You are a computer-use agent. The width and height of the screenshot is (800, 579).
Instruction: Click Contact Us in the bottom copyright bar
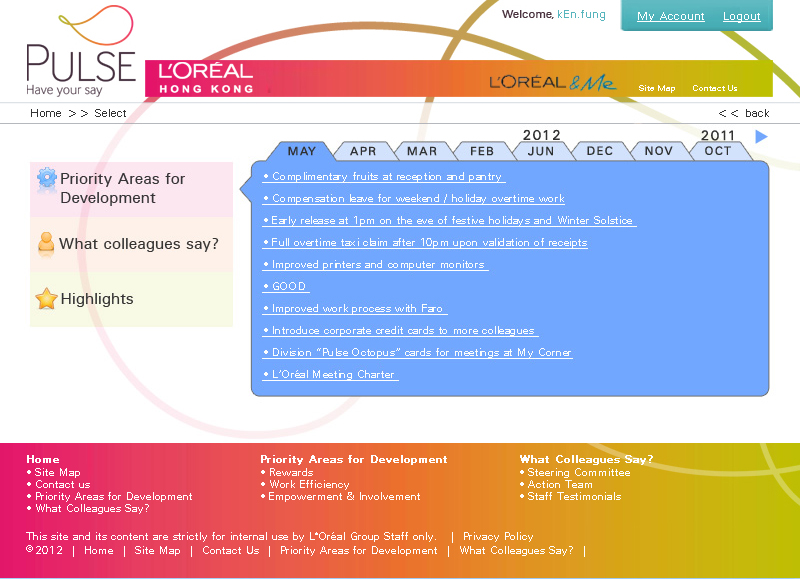pos(231,550)
